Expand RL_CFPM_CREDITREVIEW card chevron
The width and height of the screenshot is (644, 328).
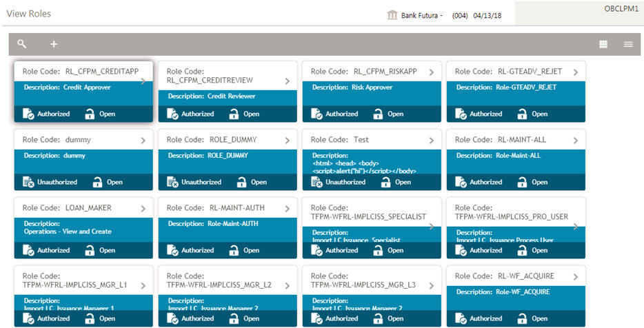pyautogui.click(x=288, y=81)
